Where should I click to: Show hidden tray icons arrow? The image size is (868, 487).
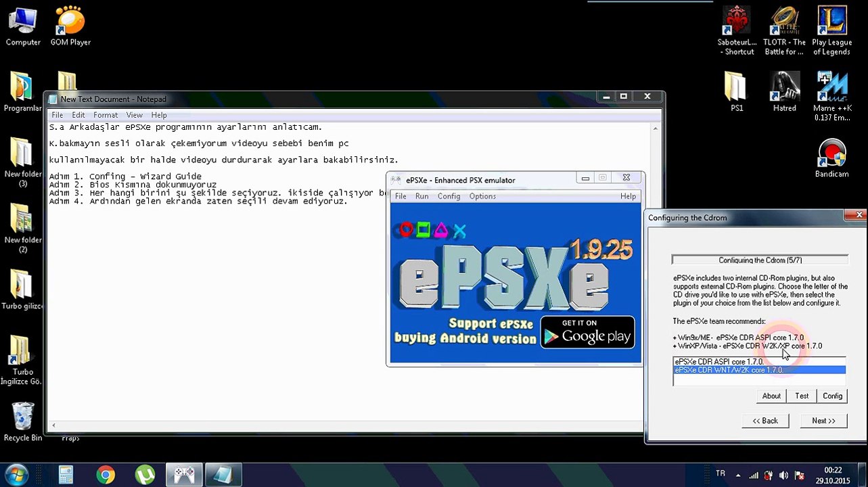[738, 476]
